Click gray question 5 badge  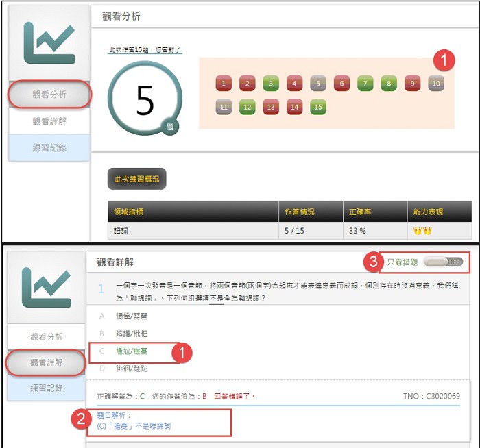point(318,83)
